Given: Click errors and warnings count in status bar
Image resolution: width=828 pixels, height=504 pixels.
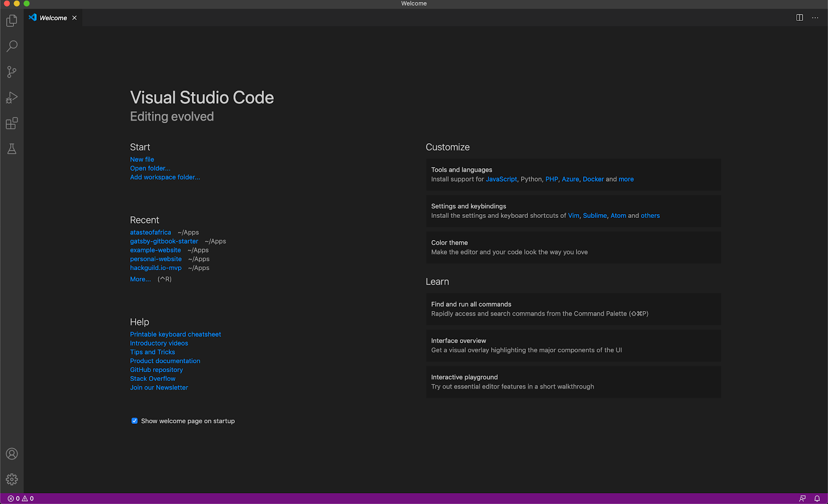Looking at the screenshot, I should click(x=21, y=498).
